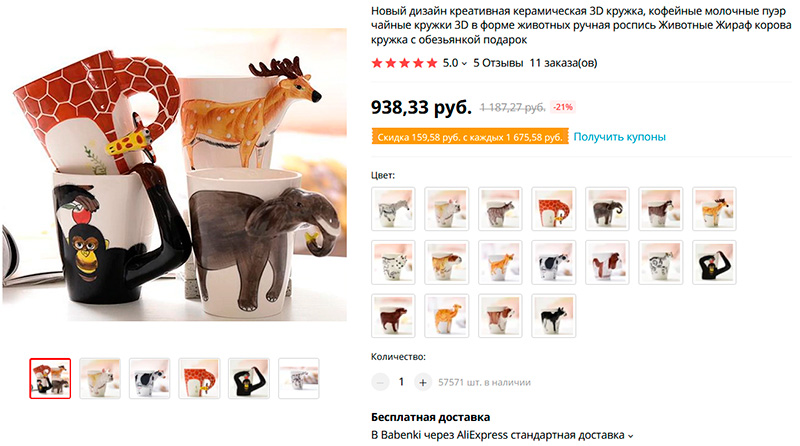Decrease quantity with the minus button
This screenshot has width=800, height=446.
tap(380, 382)
